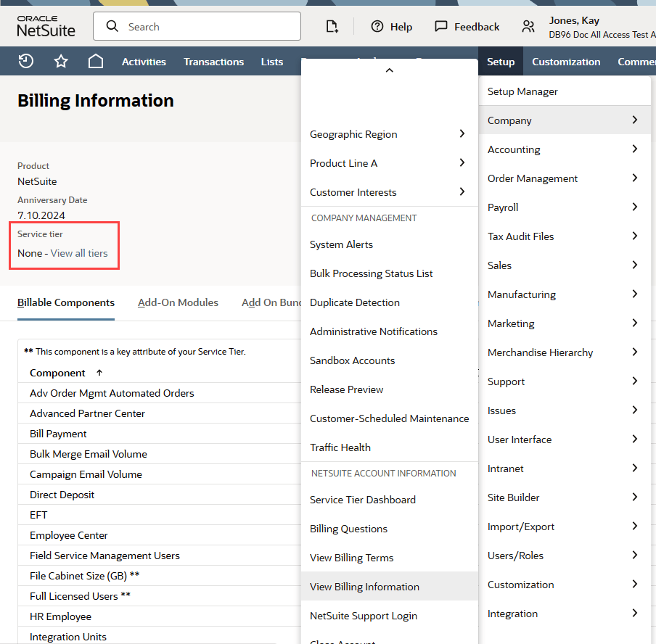
Task: Switch to Add-On Modules tab
Action: coord(178,302)
